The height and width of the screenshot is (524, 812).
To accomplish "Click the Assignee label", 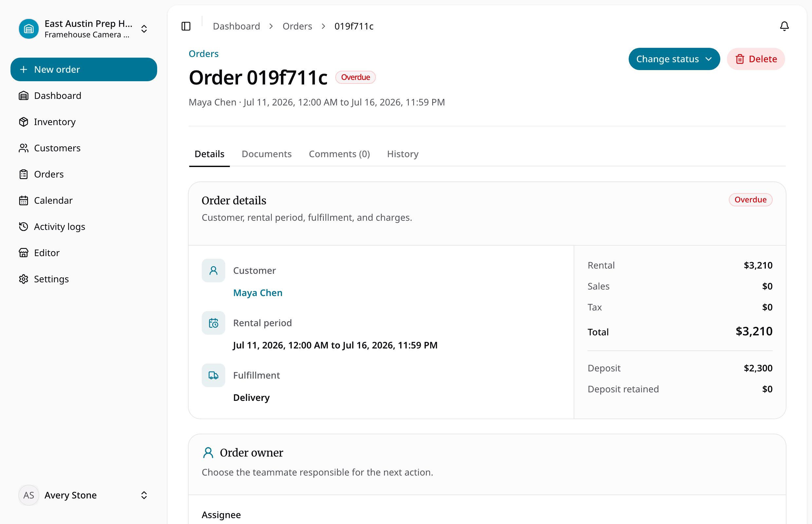I will click(x=221, y=515).
